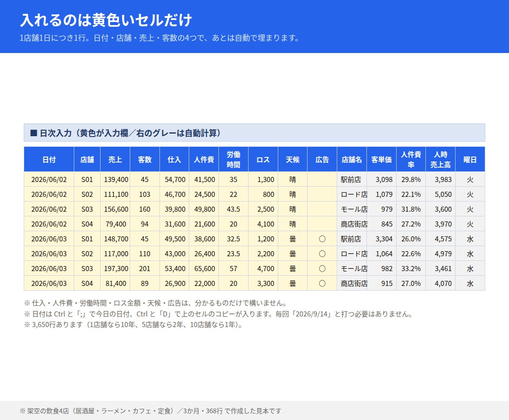Select the sales cell 148,700

click(115, 239)
